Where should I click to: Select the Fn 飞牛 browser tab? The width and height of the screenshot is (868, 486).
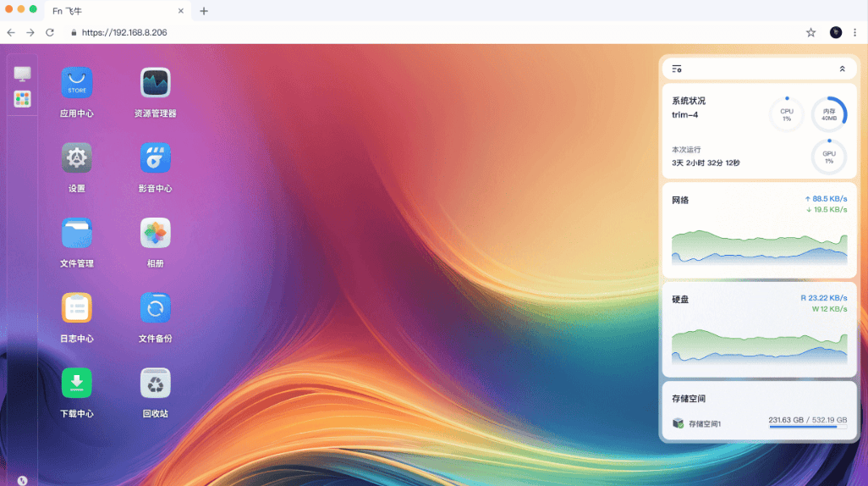pos(118,11)
